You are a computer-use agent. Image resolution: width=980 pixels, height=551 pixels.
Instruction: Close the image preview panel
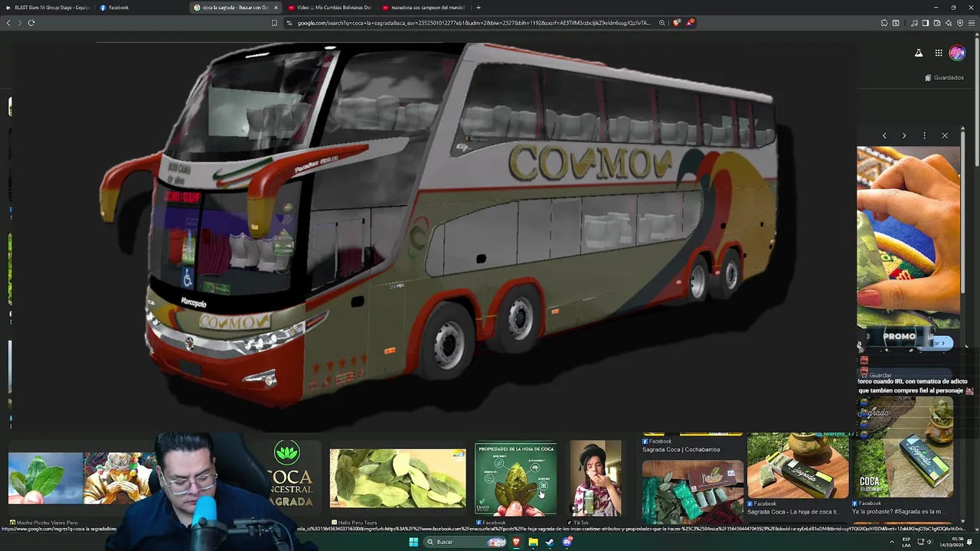[945, 135]
